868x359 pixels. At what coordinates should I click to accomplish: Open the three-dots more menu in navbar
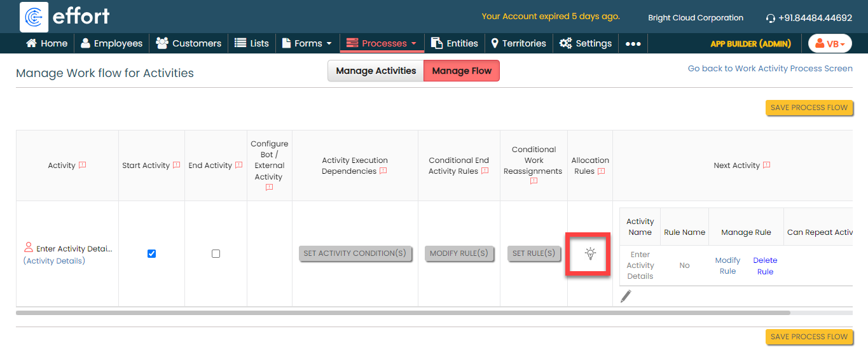[633, 43]
